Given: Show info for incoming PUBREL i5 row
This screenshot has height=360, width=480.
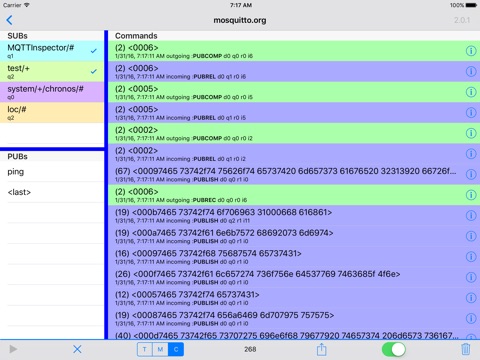Looking at the screenshot, I should pos(471,113).
